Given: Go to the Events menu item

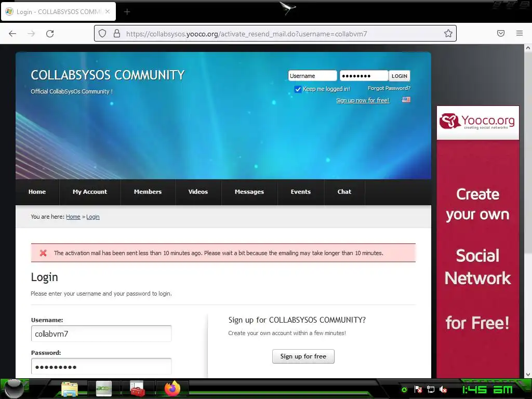Looking at the screenshot, I should point(301,192).
